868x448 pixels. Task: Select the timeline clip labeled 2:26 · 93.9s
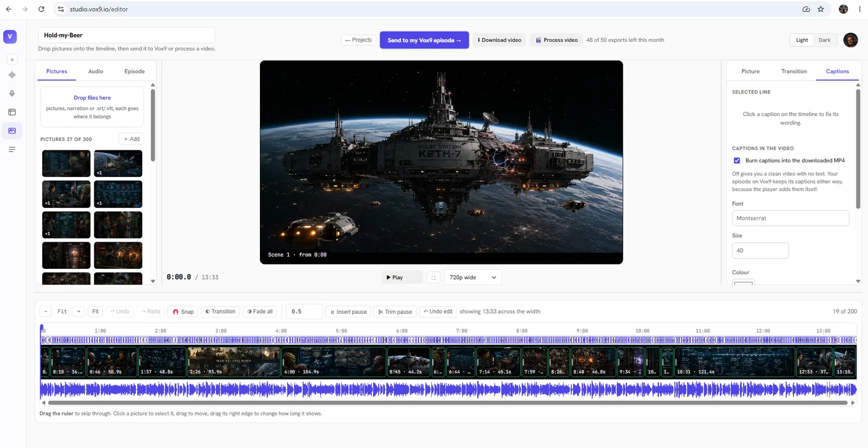[x=234, y=362]
